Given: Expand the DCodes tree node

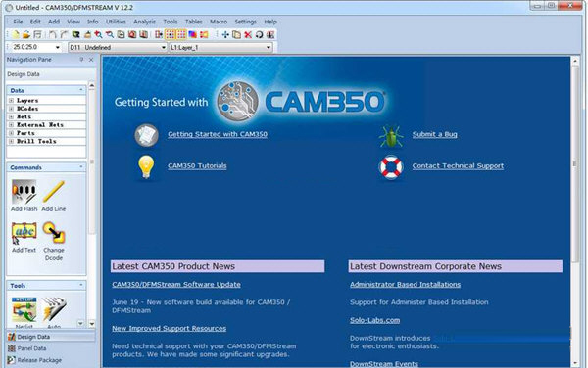Looking at the screenshot, I should [11, 109].
